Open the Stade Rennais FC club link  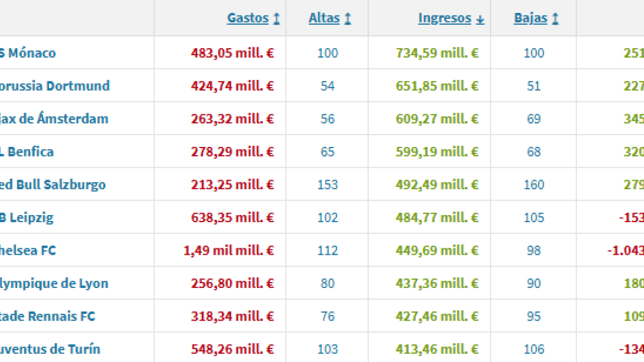[48, 316]
